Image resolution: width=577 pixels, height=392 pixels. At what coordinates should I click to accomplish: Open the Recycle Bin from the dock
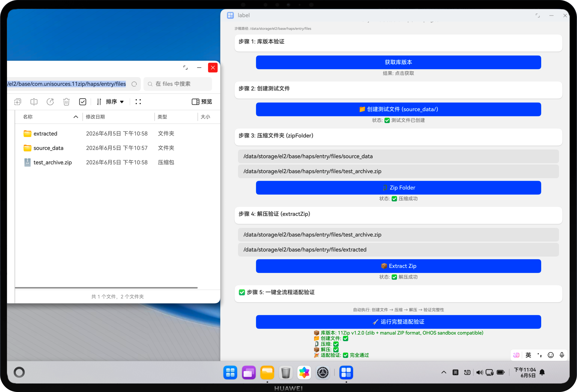tap(286, 372)
